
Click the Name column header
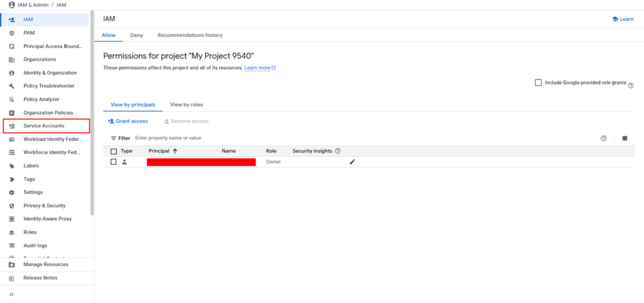click(229, 151)
